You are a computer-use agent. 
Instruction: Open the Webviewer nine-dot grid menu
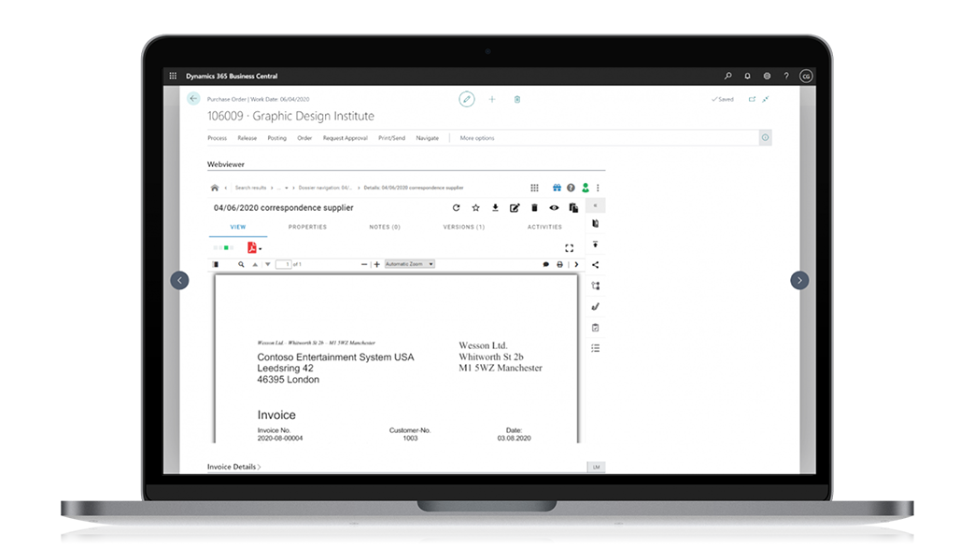[x=534, y=188]
